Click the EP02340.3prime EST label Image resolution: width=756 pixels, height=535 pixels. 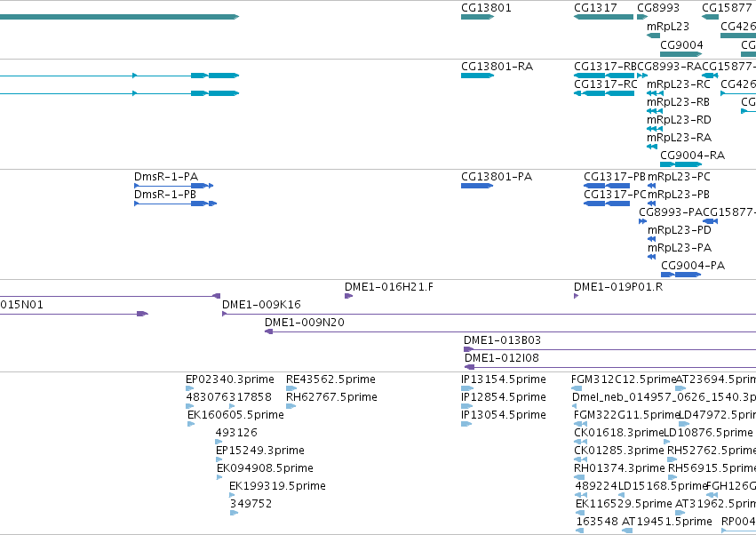[229, 379]
